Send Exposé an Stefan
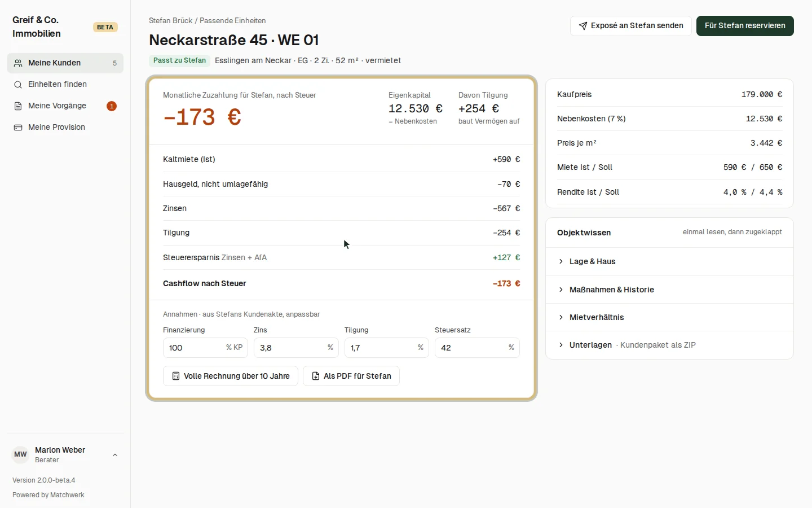 pos(630,26)
